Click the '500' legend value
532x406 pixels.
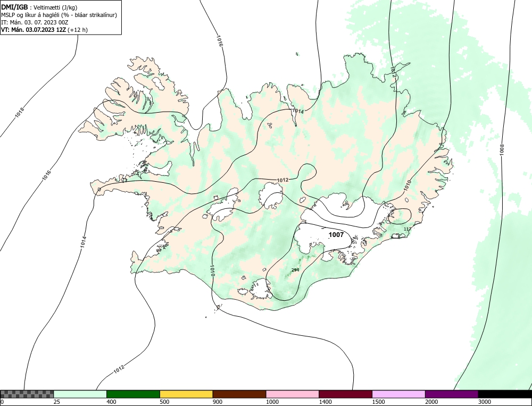click(164, 402)
